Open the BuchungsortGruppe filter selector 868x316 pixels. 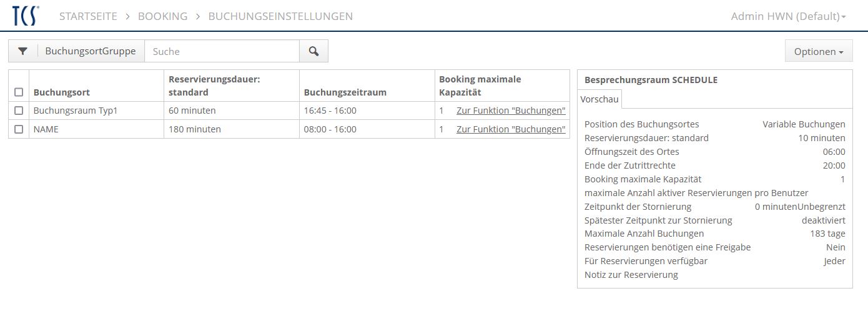click(x=91, y=51)
